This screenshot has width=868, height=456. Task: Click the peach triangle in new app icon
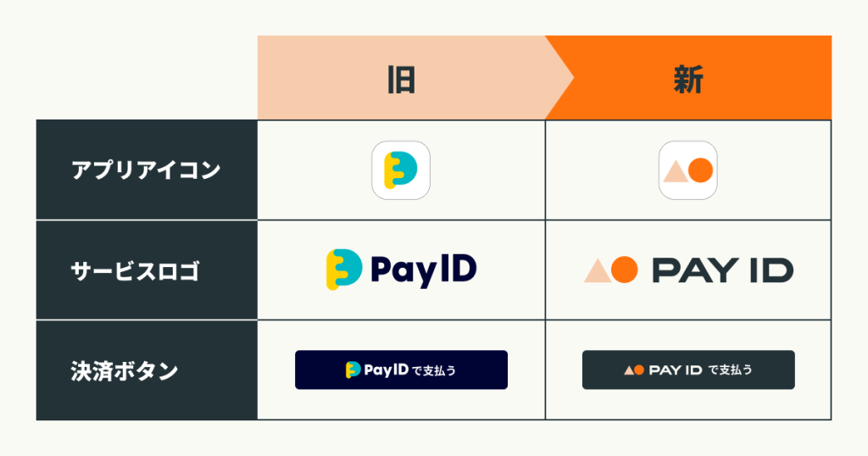(676, 172)
